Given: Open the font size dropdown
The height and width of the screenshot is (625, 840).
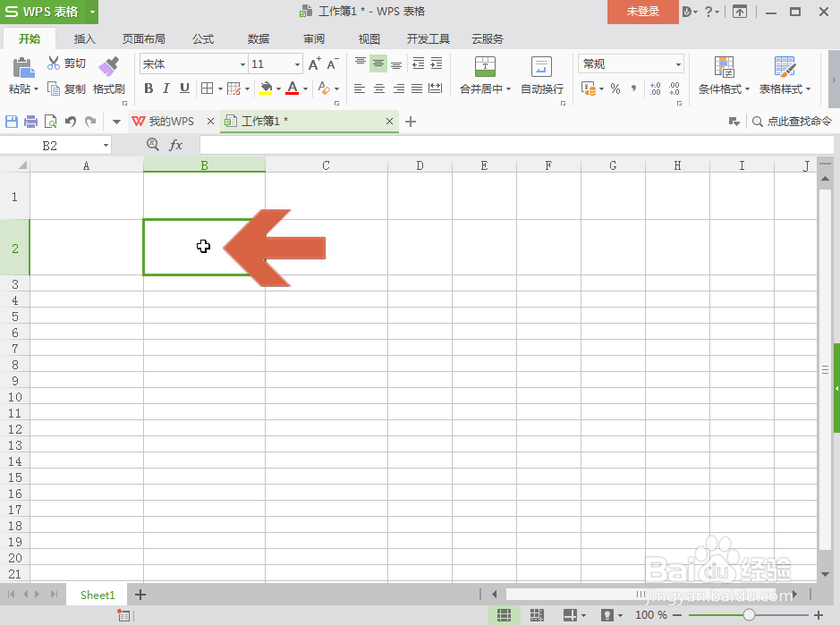Looking at the screenshot, I should [297, 64].
